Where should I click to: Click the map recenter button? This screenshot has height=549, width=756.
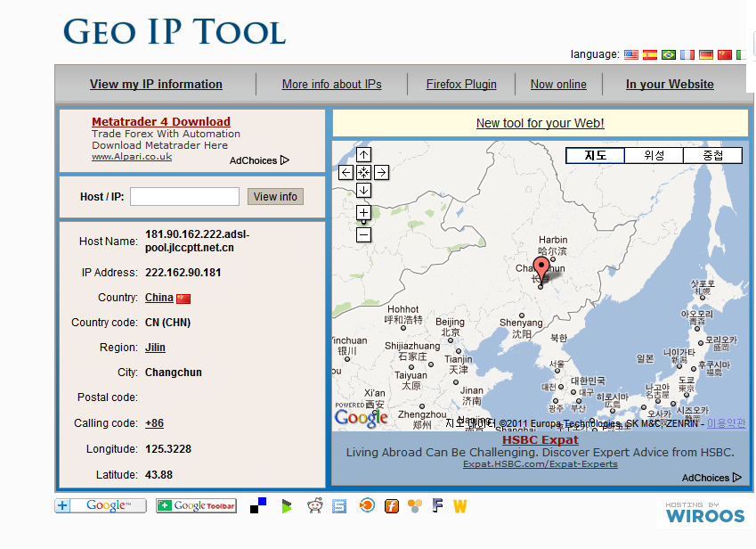pyautogui.click(x=363, y=172)
